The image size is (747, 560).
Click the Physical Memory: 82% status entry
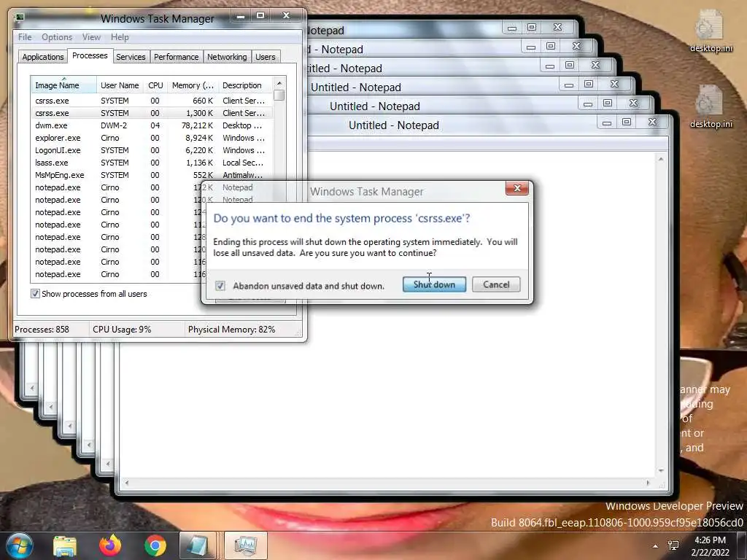click(x=231, y=330)
